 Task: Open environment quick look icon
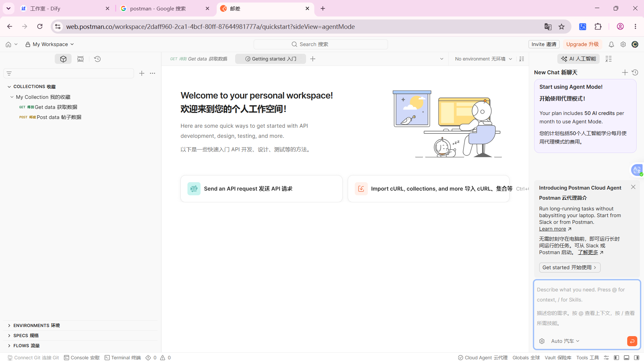pos(522,59)
